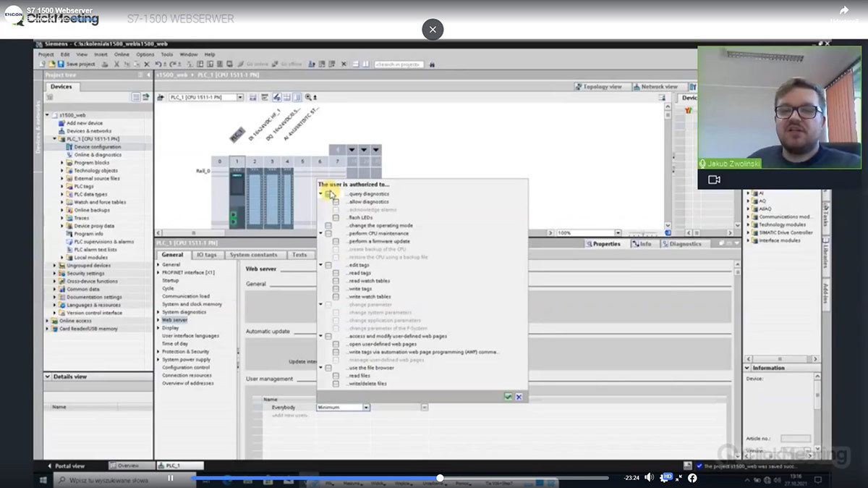Open the Portal view
Screen dimensions: 868x488
coord(66,466)
